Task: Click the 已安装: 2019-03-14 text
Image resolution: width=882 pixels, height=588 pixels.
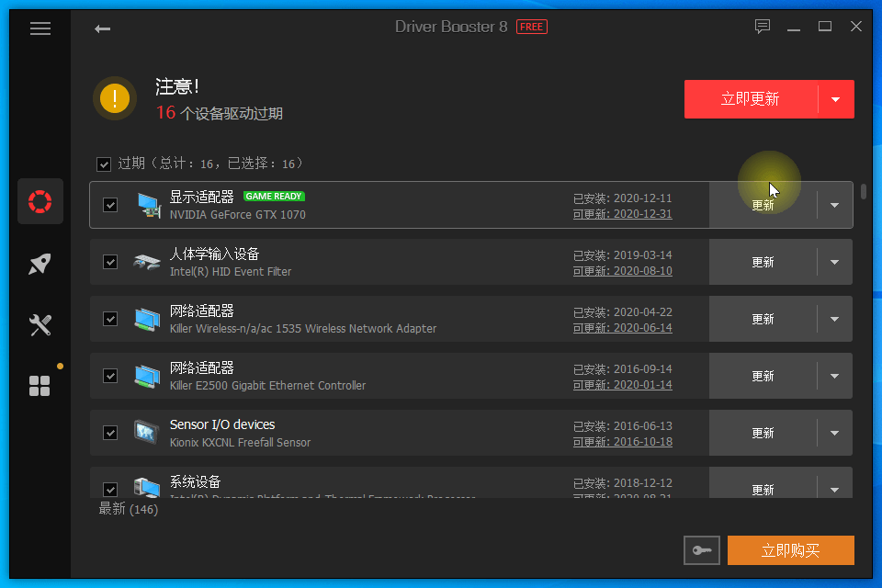Action: pos(622,255)
